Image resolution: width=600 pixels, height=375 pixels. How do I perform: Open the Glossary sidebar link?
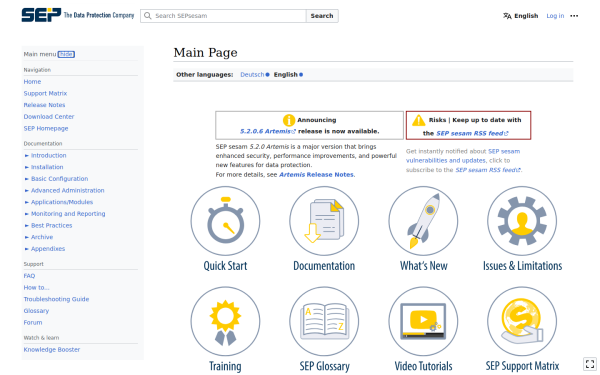click(x=36, y=311)
